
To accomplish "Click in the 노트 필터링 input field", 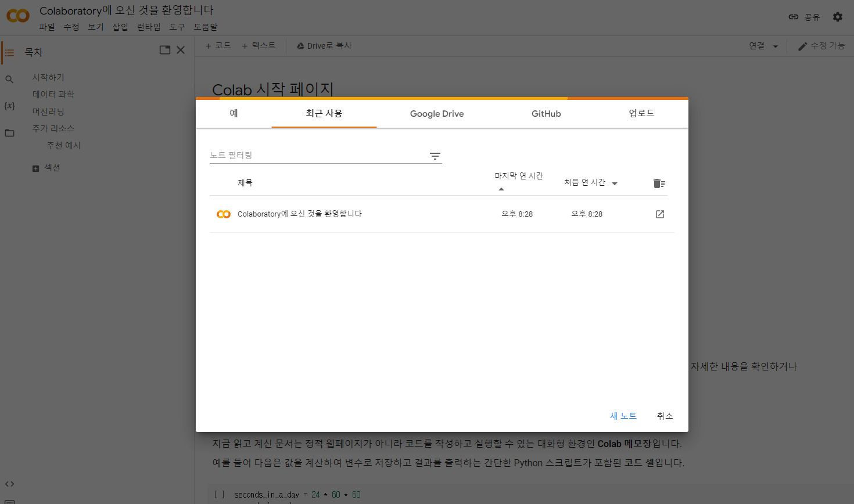I will point(318,156).
